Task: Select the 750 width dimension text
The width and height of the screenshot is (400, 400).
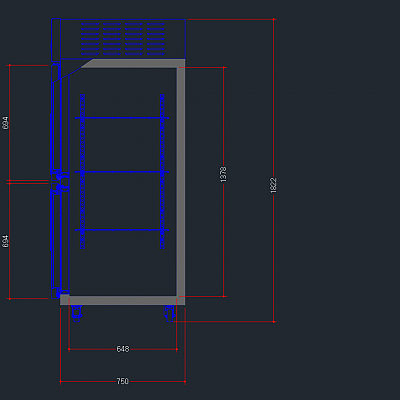Action: click(x=122, y=381)
